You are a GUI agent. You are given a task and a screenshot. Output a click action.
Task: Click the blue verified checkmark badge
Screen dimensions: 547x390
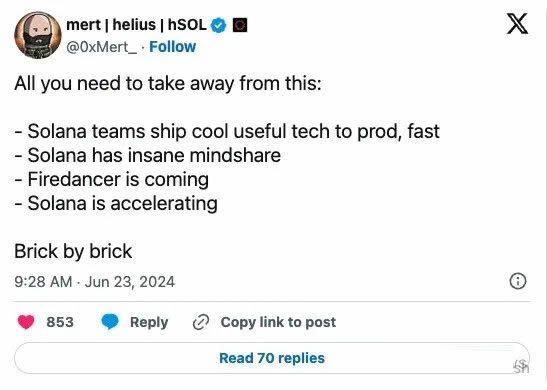click(x=219, y=25)
